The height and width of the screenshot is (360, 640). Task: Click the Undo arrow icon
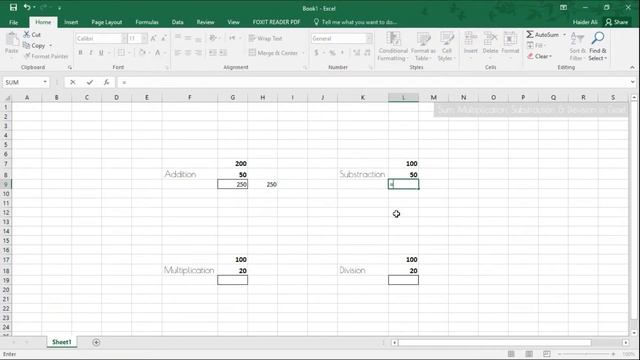27,7
